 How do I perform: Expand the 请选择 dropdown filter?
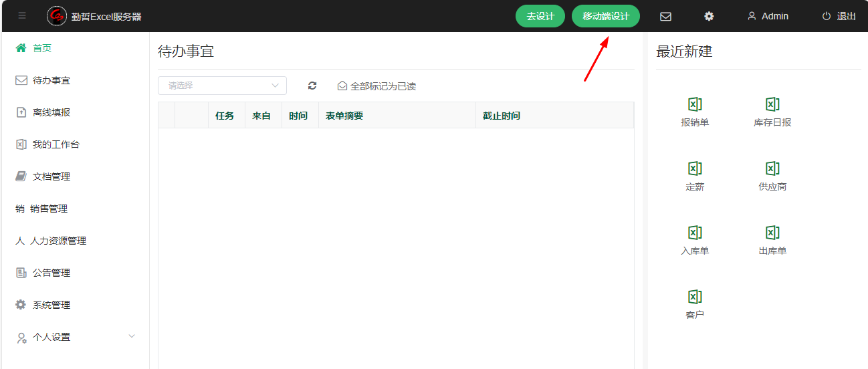point(222,86)
